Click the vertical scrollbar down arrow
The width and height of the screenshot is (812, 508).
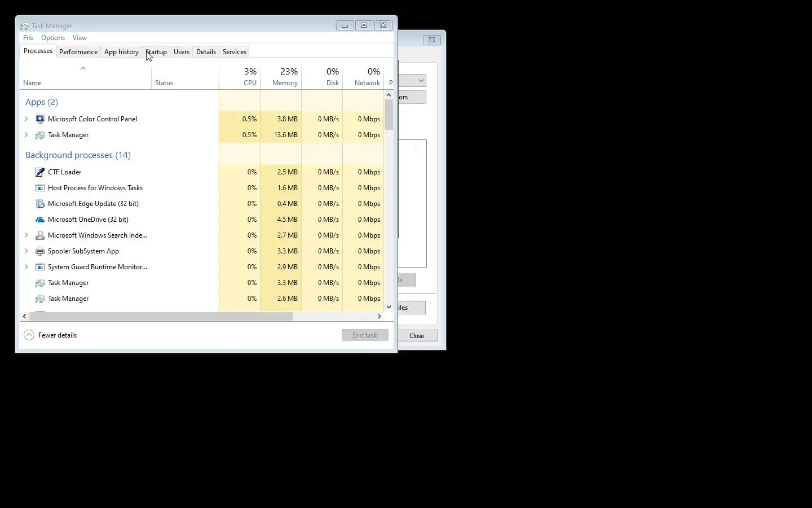click(x=389, y=307)
